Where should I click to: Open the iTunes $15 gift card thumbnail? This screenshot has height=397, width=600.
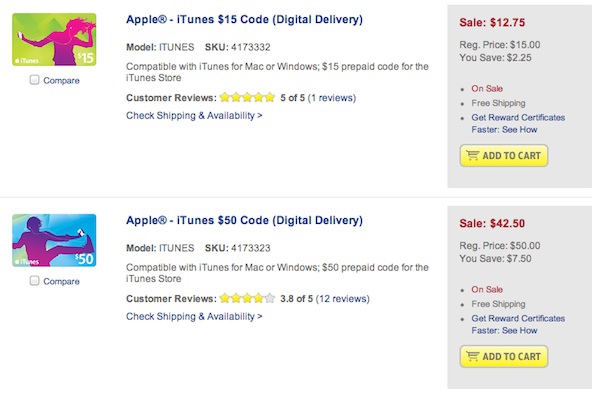54,39
